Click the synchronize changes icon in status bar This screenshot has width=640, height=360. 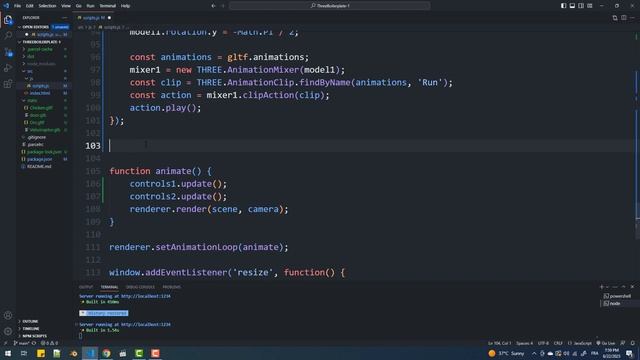[x=34, y=343]
